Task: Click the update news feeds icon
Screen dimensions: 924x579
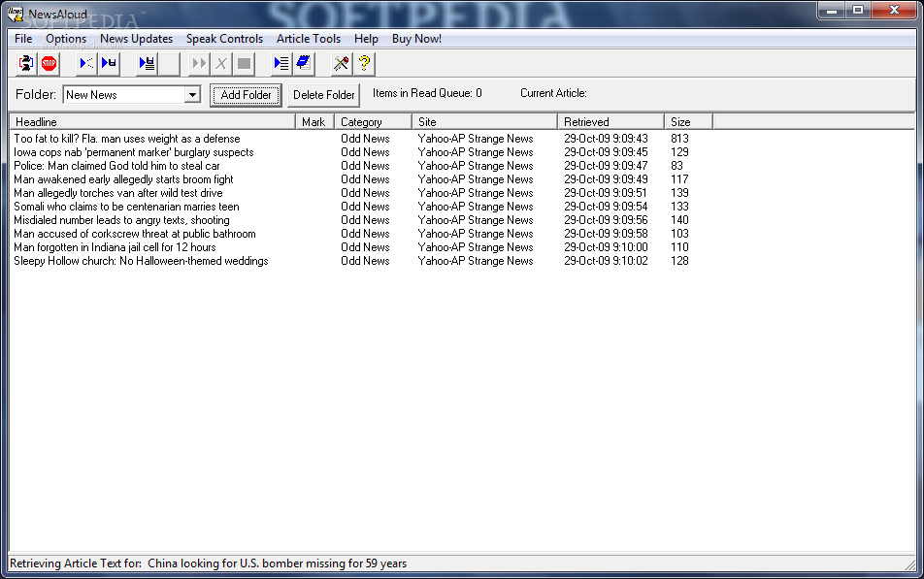Action: [26, 63]
